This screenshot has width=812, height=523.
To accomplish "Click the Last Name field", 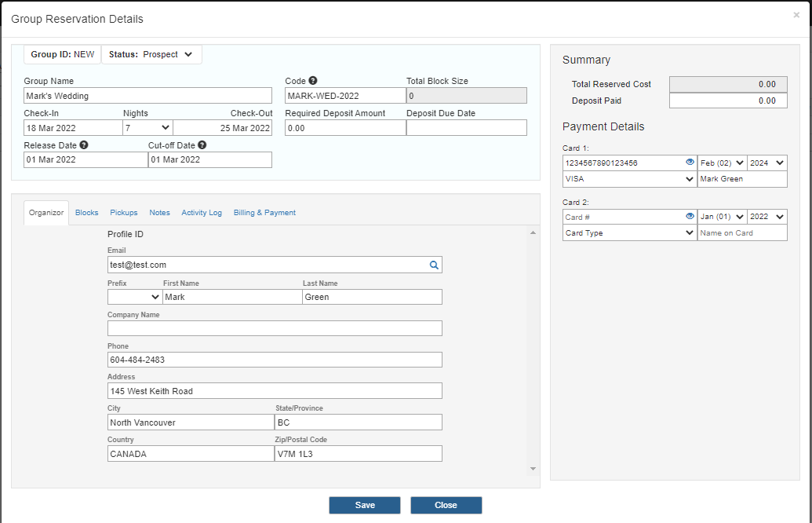I will (373, 297).
